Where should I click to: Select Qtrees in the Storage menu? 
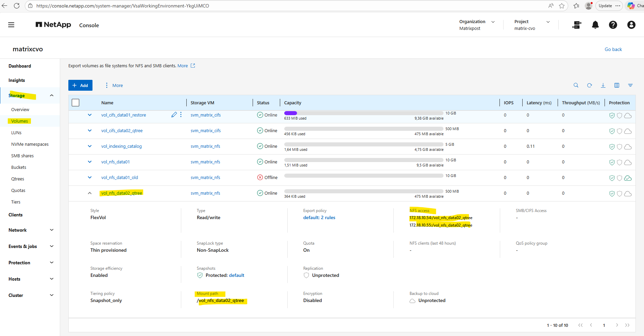(x=18, y=179)
